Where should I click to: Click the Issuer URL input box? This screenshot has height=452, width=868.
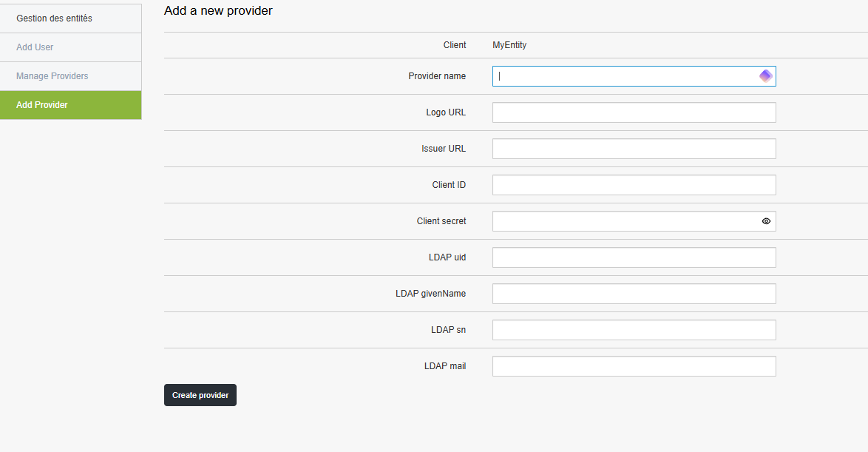(x=634, y=149)
